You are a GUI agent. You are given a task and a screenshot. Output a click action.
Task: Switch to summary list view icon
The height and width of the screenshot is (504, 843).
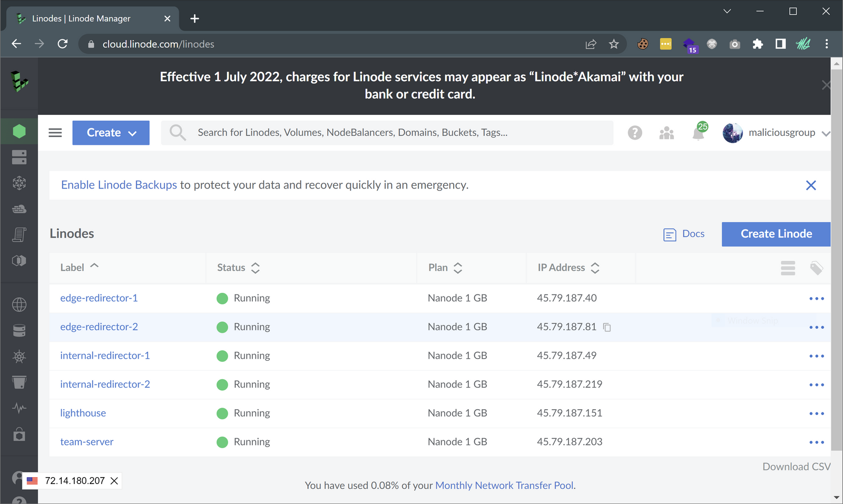[788, 268]
